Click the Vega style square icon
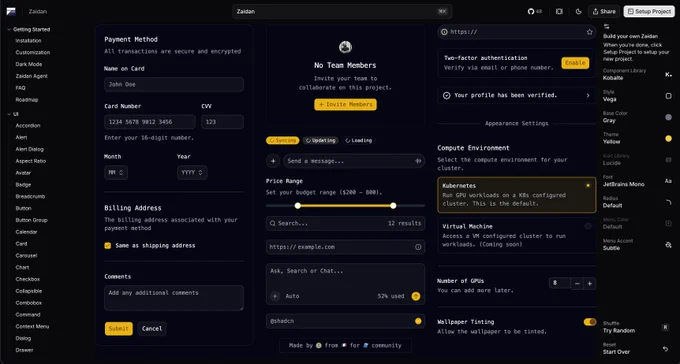This screenshot has width=680, height=364. (668, 96)
